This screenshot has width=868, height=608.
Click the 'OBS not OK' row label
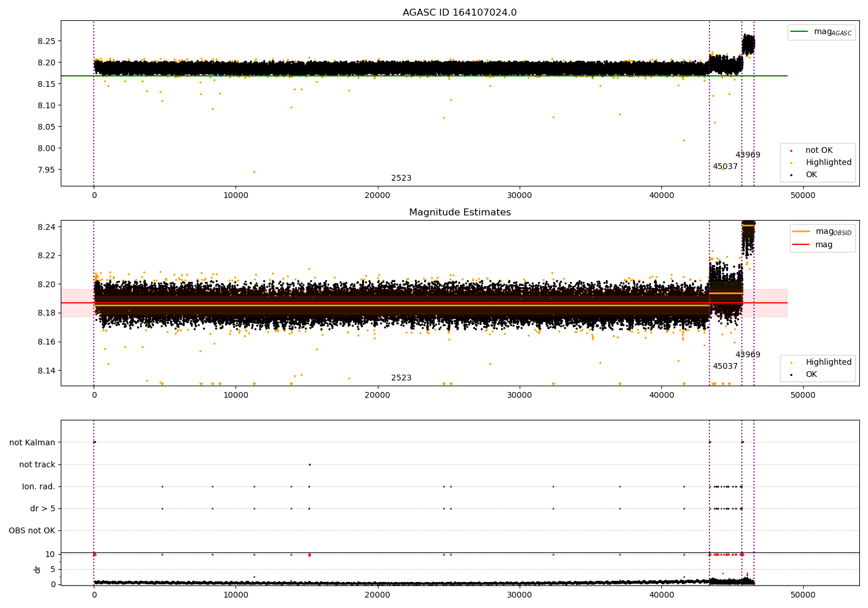point(32,530)
